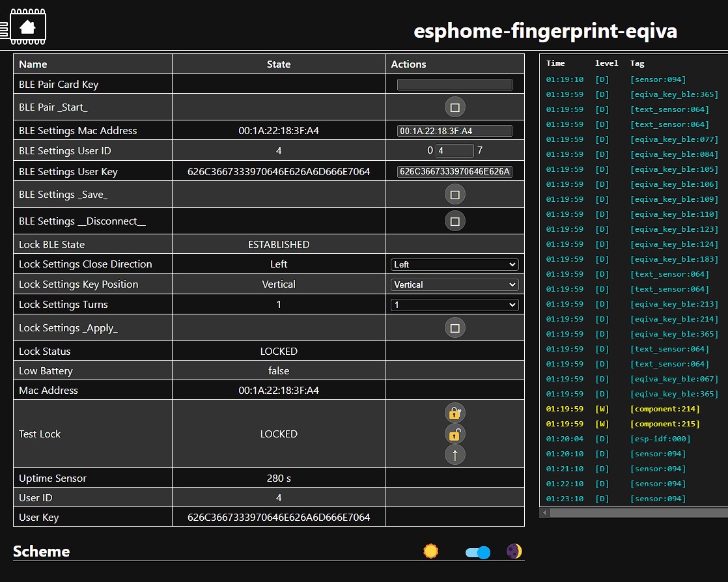Click the [component:215] warning log tag
The image size is (728, 582).
[x=664, y=424]
